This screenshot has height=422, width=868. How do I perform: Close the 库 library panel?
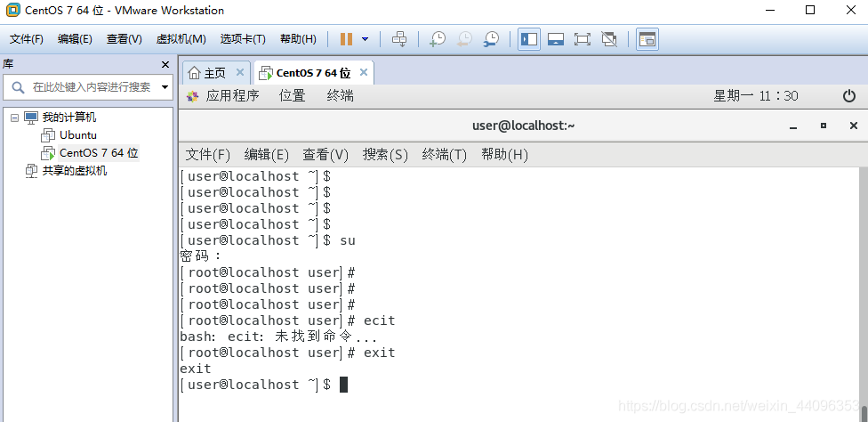point(165,65)
